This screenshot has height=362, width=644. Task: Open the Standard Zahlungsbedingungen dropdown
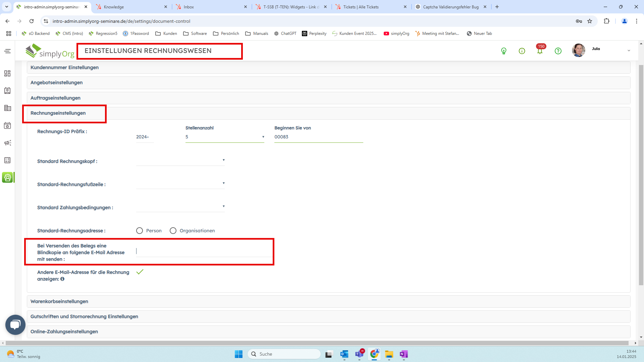click(180, 207)
